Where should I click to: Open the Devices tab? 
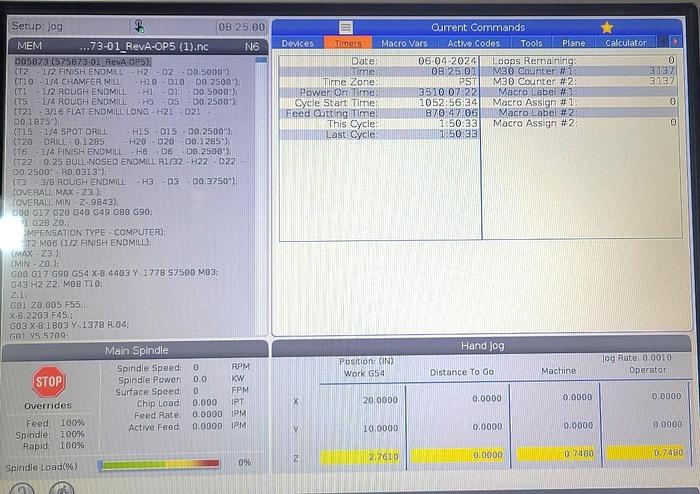(x=297, y=43)
